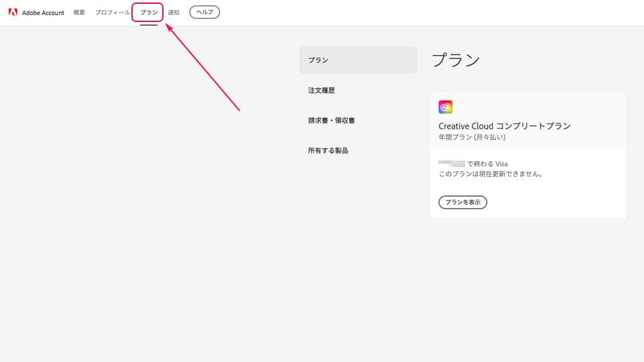Image resolution: width=644 pixels, height=362 pixels.
Task: Click the プランを表示 button
Action: coord(463,202)
